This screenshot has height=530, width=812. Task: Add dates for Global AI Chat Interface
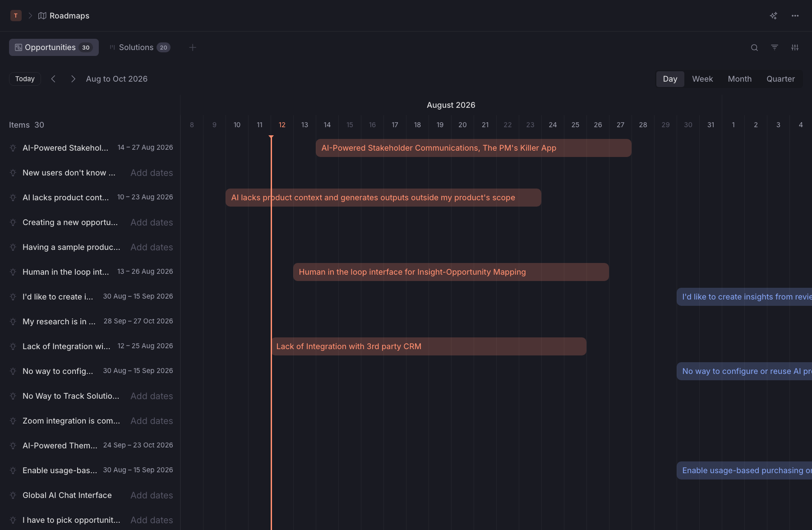(152, 495)
